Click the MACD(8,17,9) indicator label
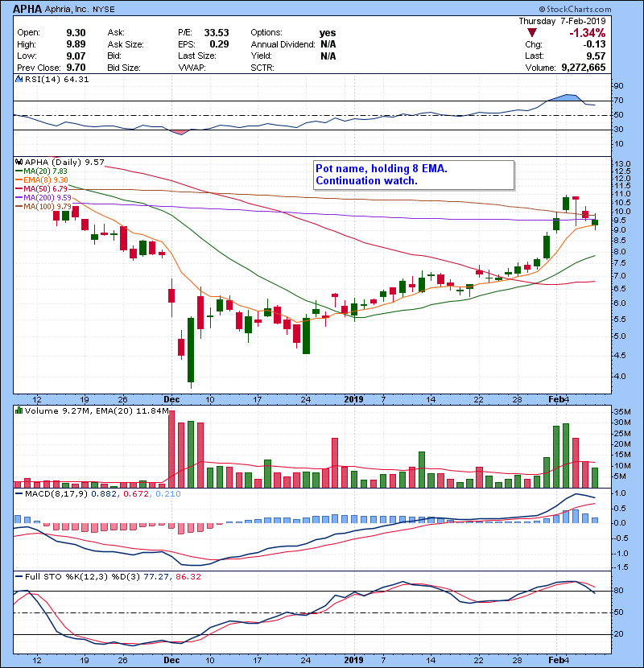This screenshot has height=668, width=644. [56, 494]
